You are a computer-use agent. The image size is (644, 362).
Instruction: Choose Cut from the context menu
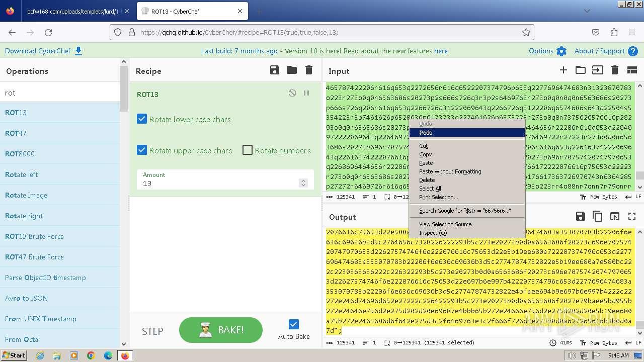tap(467, 146)
